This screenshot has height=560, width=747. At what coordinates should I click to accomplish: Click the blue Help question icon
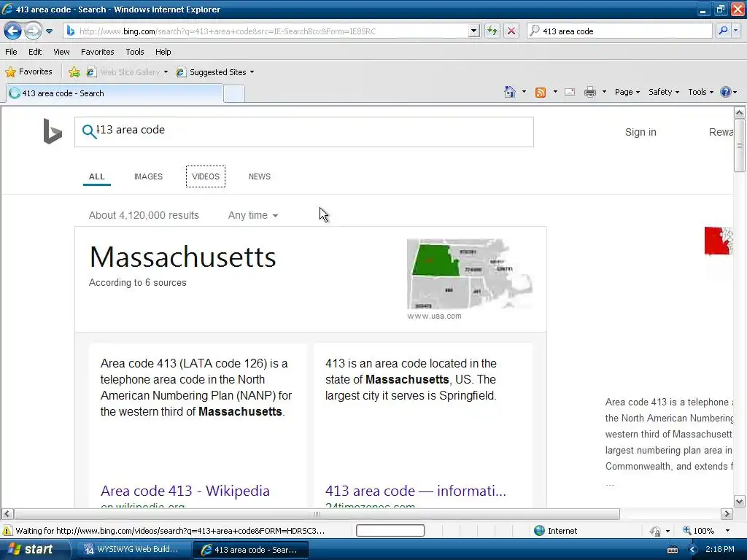point(726,92)
